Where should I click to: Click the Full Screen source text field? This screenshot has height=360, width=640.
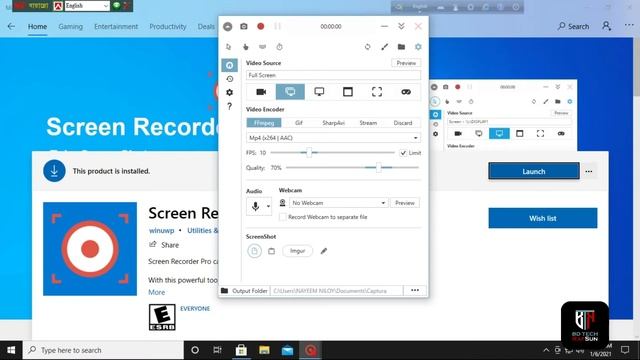(333, 75)
